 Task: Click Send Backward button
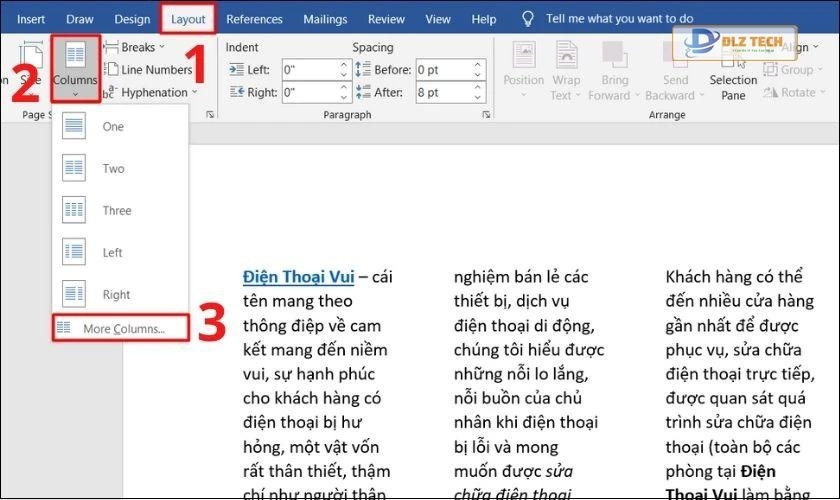point(674,70)
